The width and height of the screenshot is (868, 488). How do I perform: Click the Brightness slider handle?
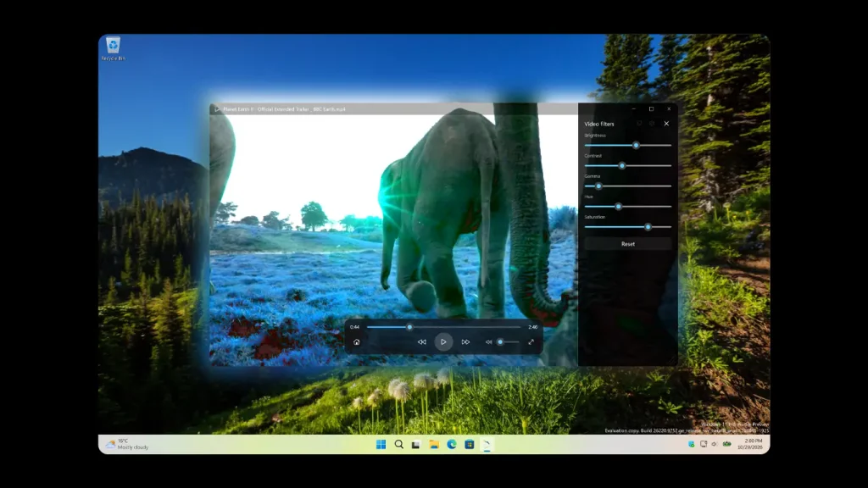pyautogui.click(x=636, y=146)
